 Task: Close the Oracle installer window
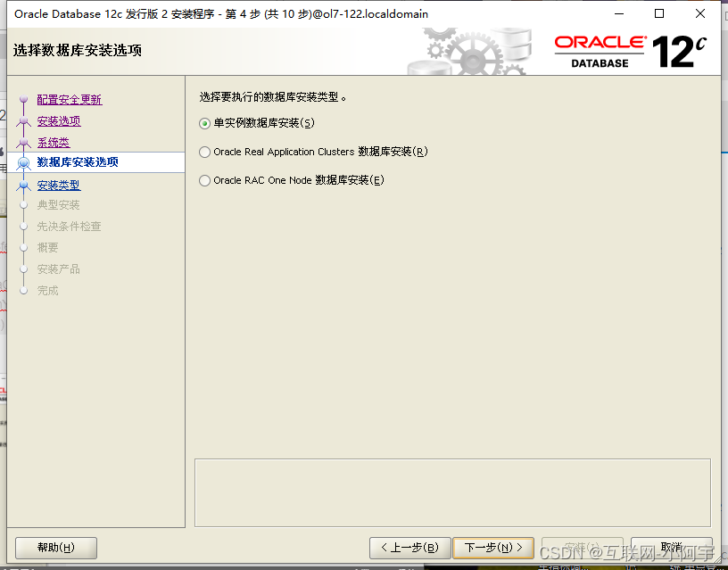[x=700, y=14]
